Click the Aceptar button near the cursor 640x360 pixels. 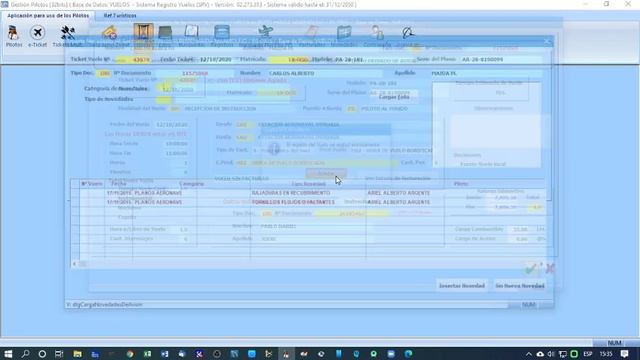click(326, 173)
